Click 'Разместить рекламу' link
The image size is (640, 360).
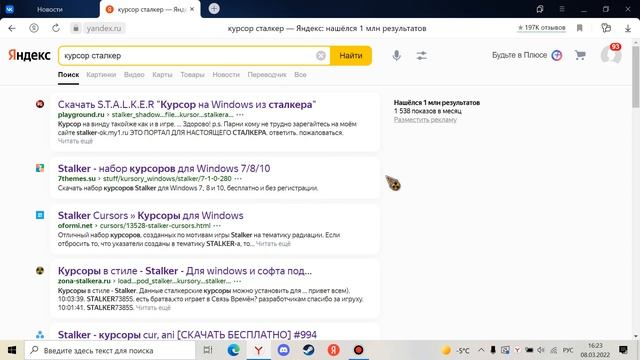pyautogui.click(x=425, y=120)
